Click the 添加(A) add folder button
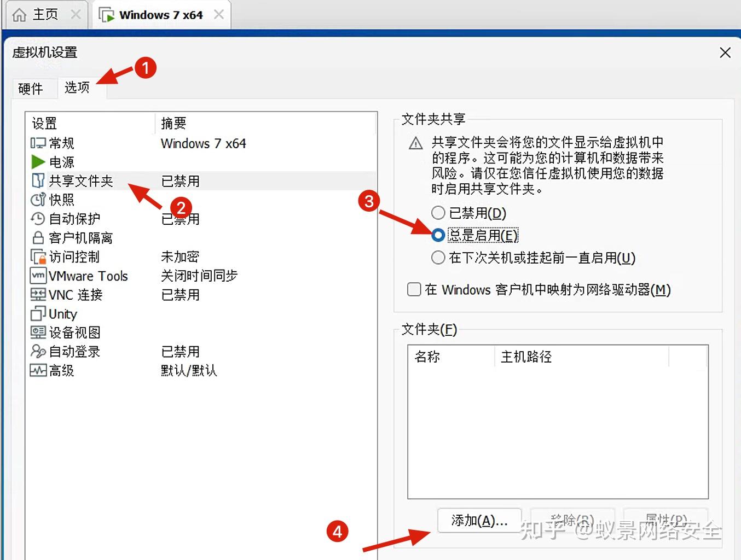 (x=479, y=520)
